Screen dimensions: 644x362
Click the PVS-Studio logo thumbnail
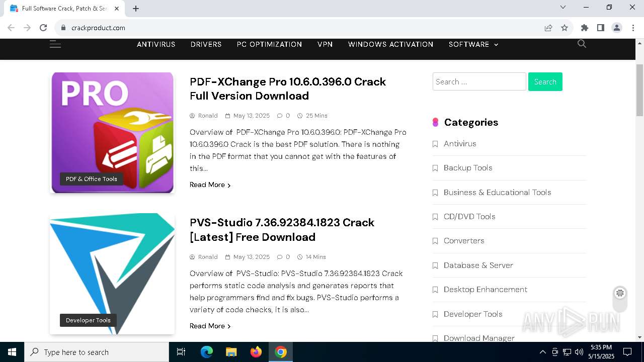[112, 274]
